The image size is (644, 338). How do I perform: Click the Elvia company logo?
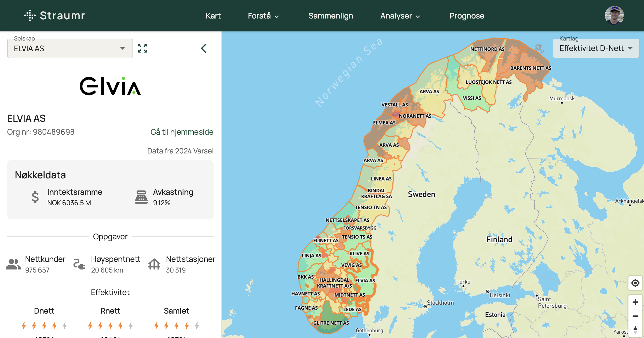point(110,86)
